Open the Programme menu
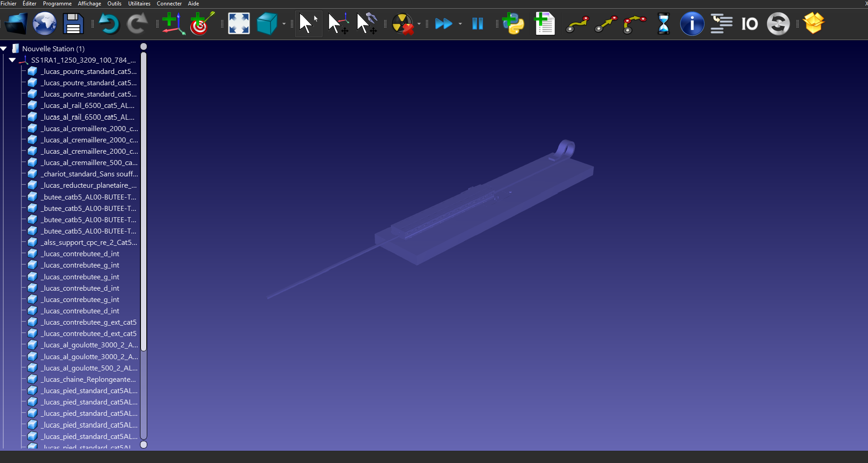Image resolution: width=868 pixels, height=463 pixels. click(x=57, y=4)
